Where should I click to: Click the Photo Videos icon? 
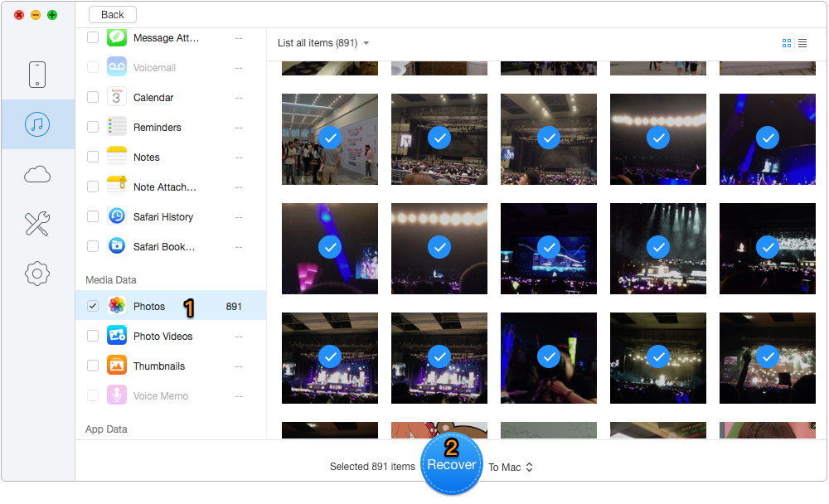(x=117, y=336)
